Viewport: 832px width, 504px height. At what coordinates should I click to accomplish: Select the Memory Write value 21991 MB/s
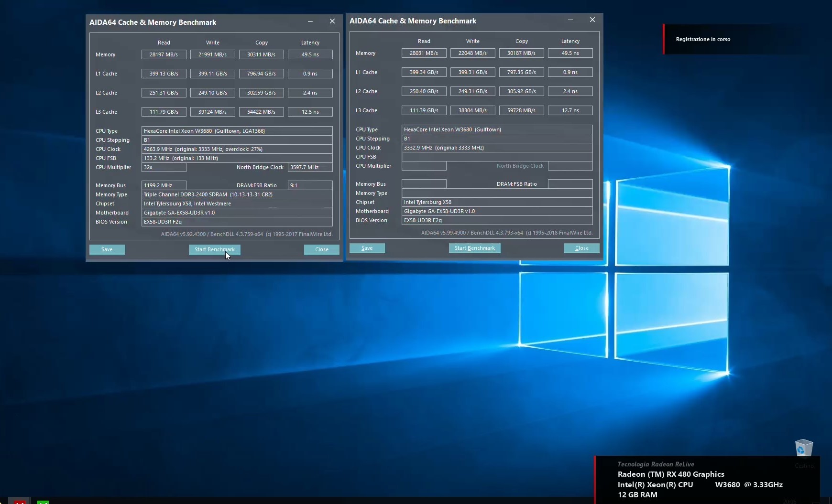pyautogui.click(x=213, y=54)
